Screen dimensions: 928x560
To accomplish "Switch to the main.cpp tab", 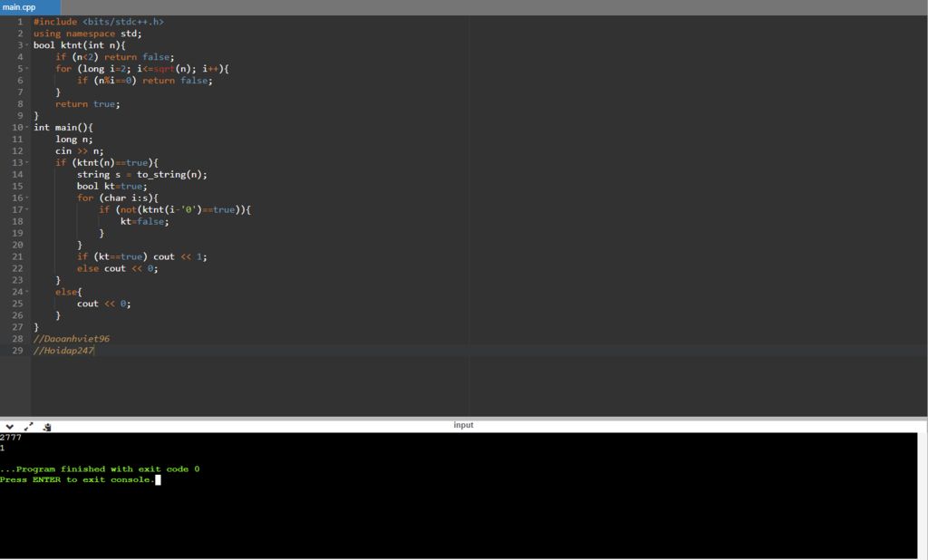I will [x=30, y=7].
